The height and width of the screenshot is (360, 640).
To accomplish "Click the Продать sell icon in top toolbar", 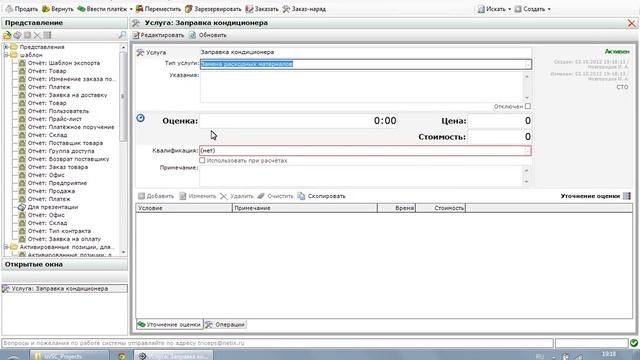I will point(9,9).
